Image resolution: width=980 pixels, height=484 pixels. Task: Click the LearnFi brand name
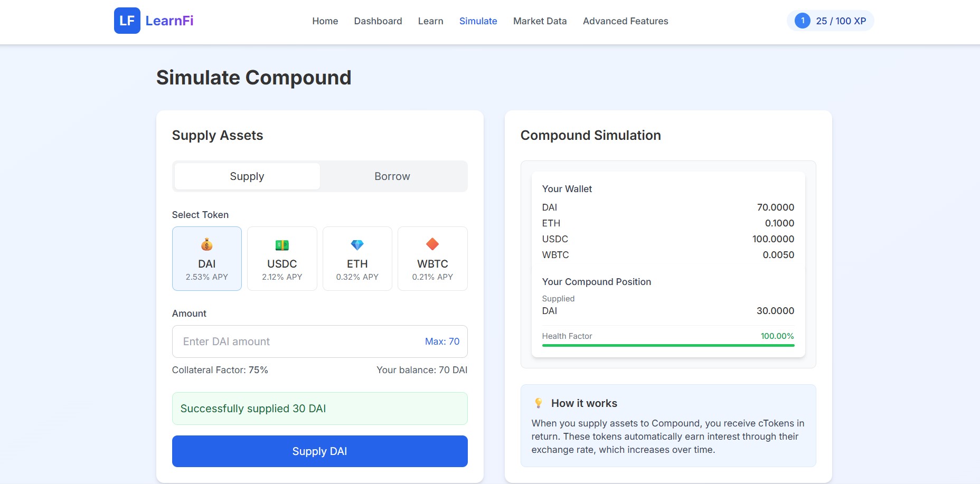click(x=169, y=21)
